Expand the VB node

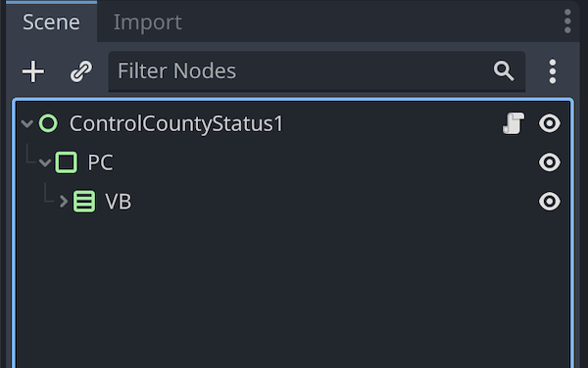click(x=64, y=202)
